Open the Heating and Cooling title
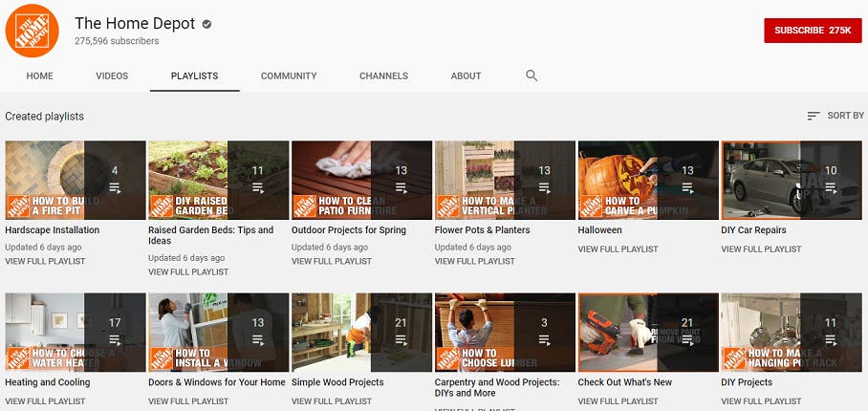 coord(48,382)
